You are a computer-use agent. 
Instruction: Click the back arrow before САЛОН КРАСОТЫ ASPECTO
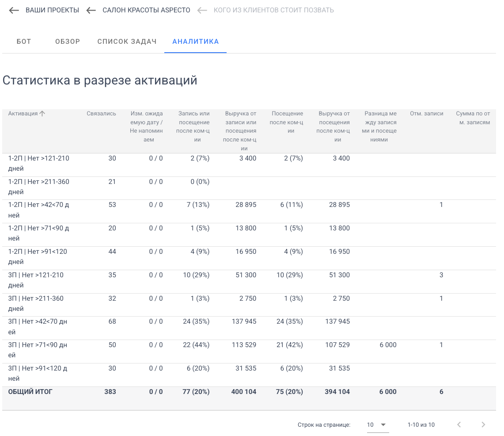coord(91,10)
